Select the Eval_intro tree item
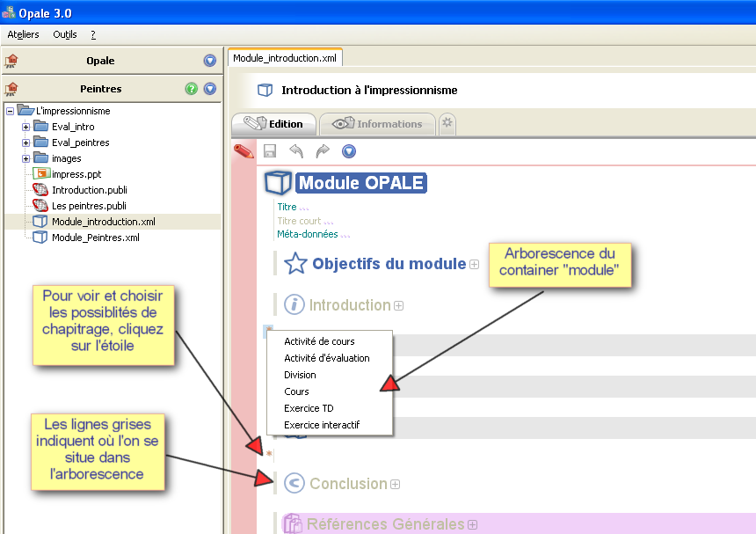Viewport: 756px width, 534px height. [x=73, y=127]
